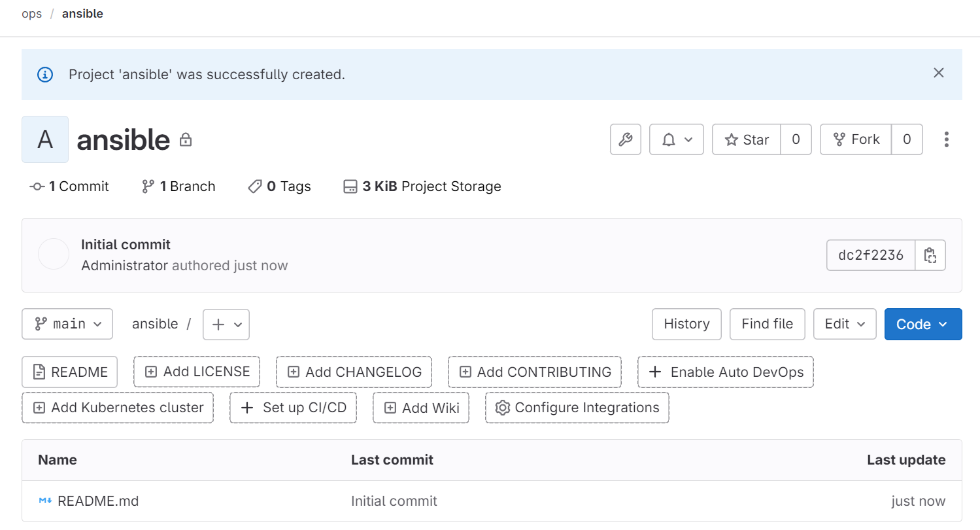
Task: Open project settings wrench icon
Action: point(625,139)
